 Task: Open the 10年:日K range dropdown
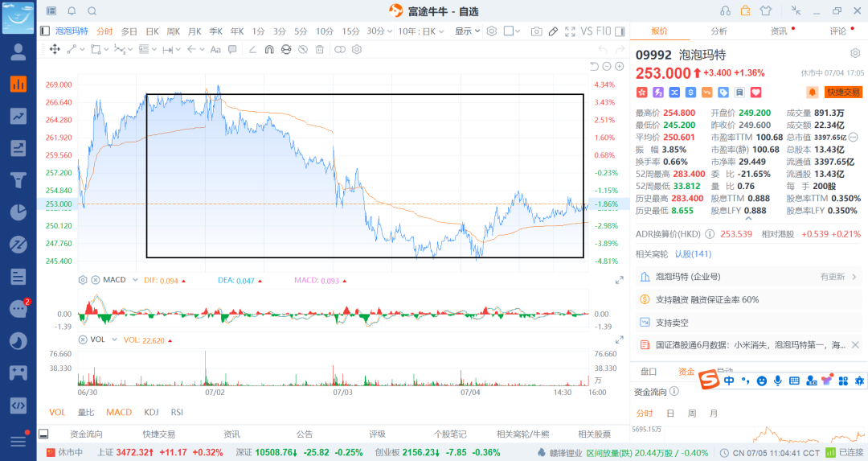(421, 31)
